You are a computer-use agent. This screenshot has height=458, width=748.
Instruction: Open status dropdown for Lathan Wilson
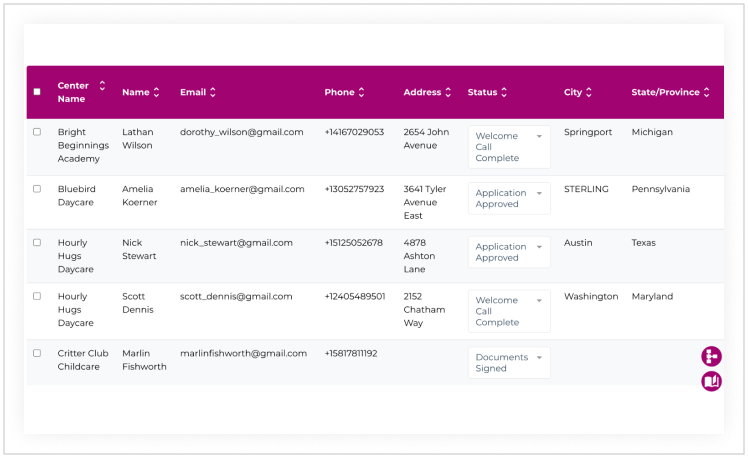click(509, 147)
